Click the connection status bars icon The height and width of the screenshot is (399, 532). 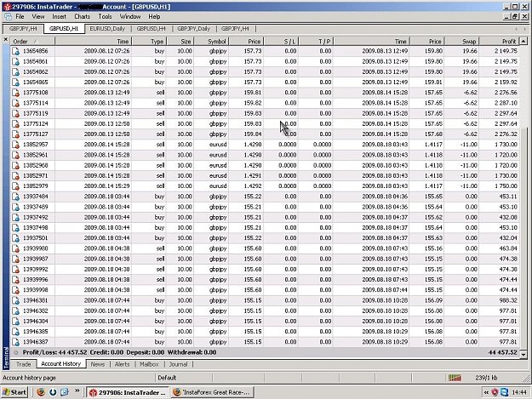click(455, 377)
